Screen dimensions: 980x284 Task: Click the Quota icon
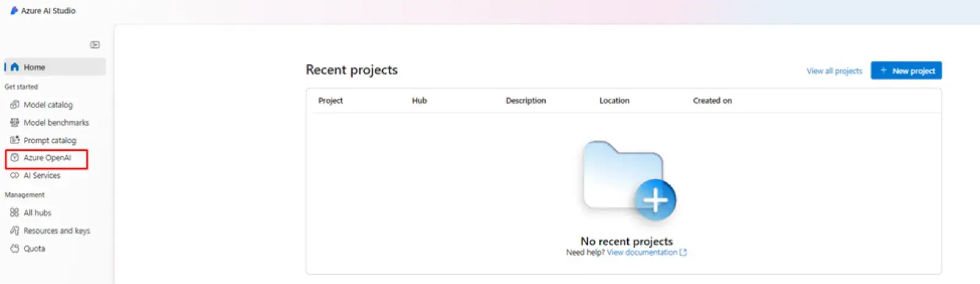pos(15,248)
